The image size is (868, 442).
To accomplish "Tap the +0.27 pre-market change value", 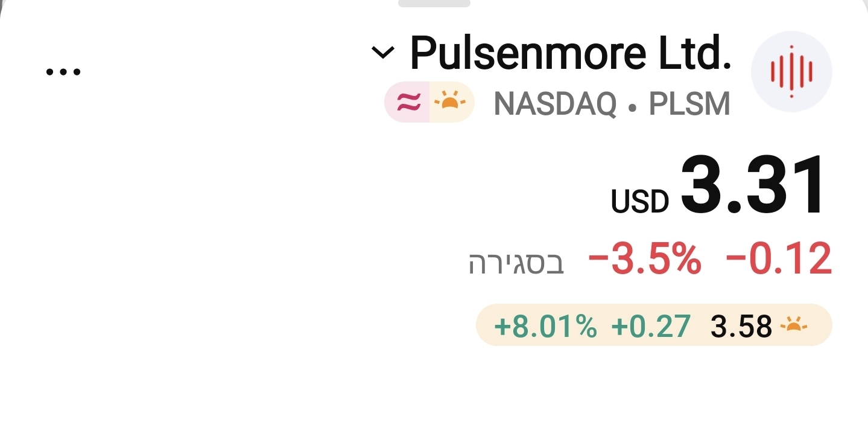I will point(651,327).
